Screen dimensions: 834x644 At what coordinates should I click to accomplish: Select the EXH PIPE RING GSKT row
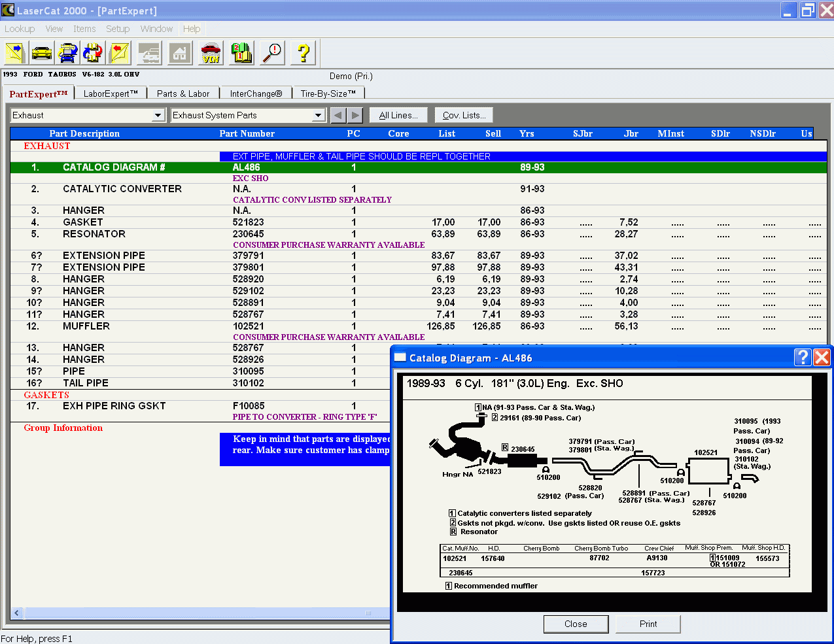[200, 406]
